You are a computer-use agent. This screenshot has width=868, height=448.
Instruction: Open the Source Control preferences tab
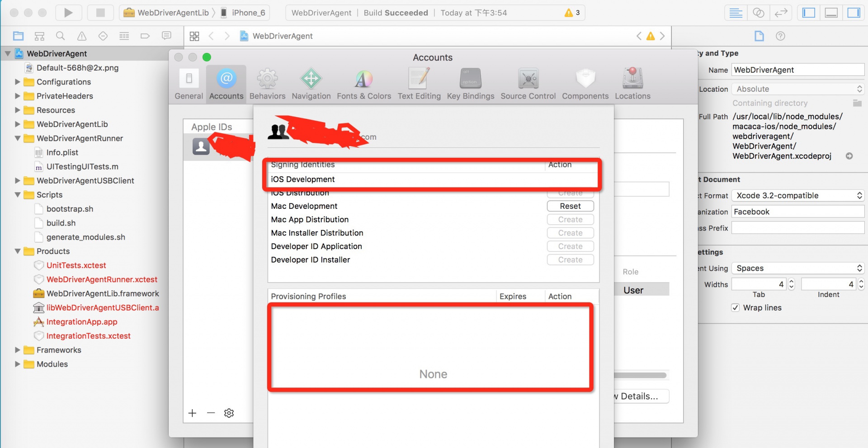[528, 85]
